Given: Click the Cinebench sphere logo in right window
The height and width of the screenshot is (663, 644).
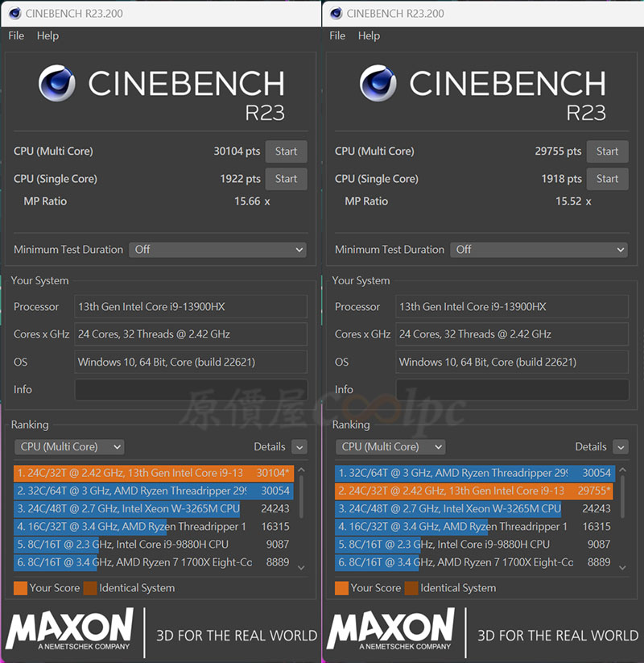Looking at the screenshot, I should (378, 83).
